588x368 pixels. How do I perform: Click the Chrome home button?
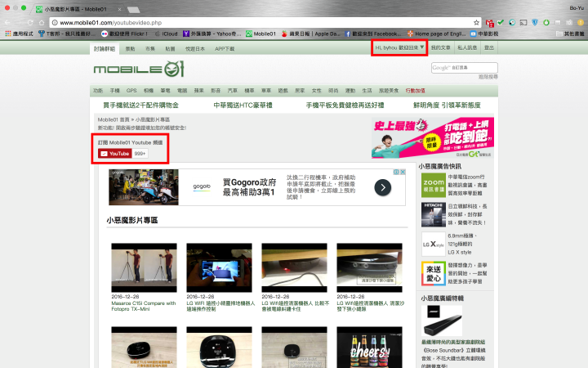pos(42,23)
